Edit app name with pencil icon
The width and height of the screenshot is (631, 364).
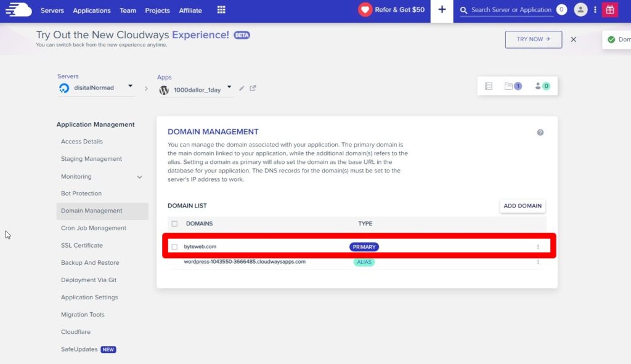click(242, 88)
